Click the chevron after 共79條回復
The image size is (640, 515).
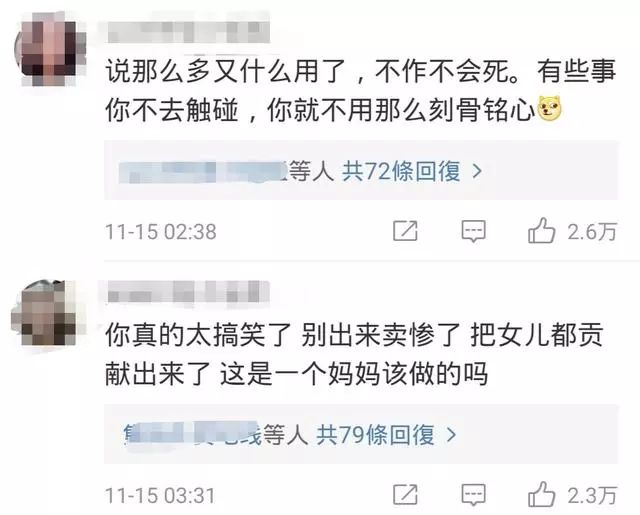point(451,435)
